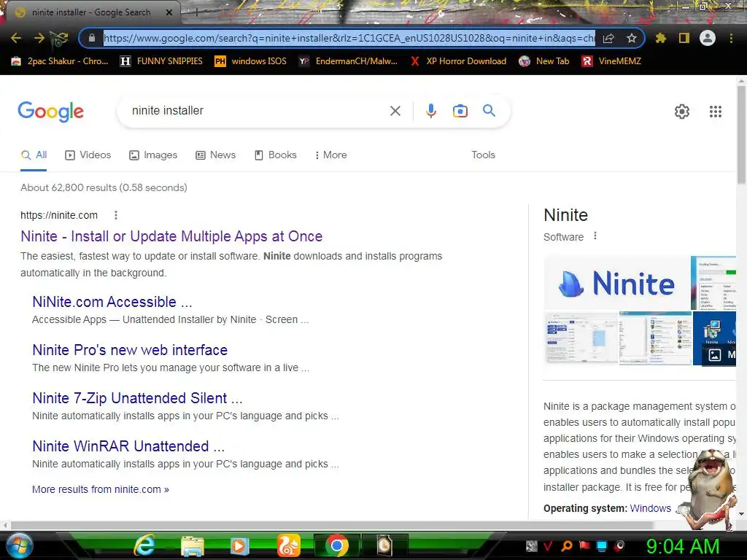Screen dimensions: 747x560
Task: View site information via padlock icon
Action: click(92, 38)
